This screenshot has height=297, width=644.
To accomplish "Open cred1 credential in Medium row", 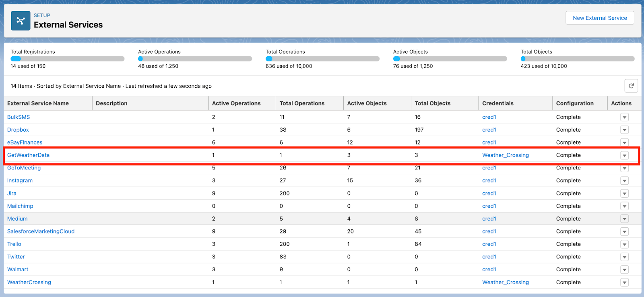I will [489, 219].
